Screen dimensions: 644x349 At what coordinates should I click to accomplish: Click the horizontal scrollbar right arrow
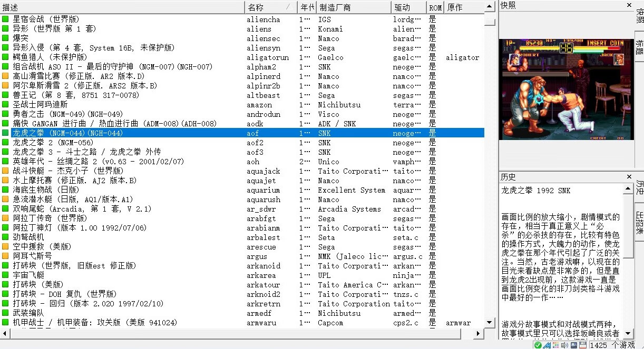click(480, 334)
